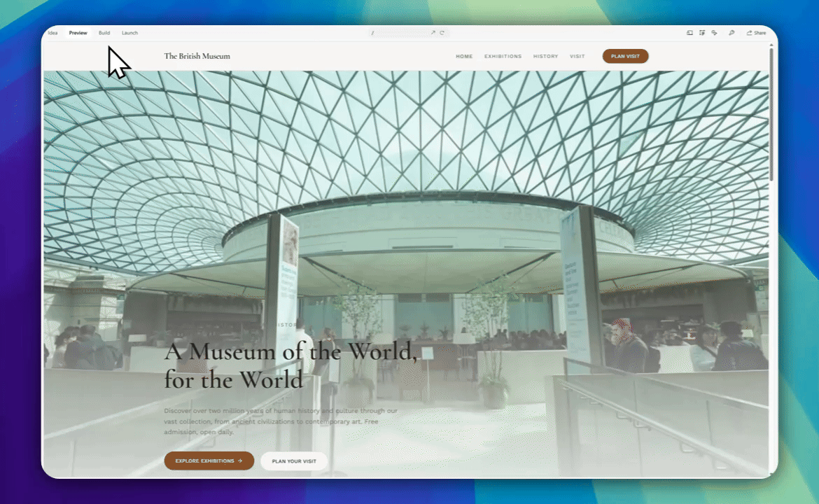Click the PLAN YOUR VISIT button
The width and height of the screenshot is (819, 504).
point(294,461)
